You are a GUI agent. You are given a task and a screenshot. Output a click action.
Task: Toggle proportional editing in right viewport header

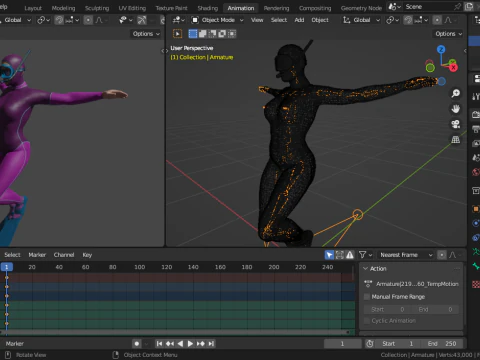(x=437, y=20)
